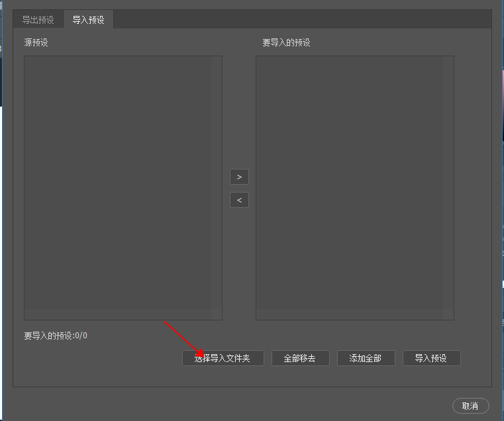
Task: Click the 要导入的预设:0/0 counter text
Action: pyautogui.click(x=56, y=336)
